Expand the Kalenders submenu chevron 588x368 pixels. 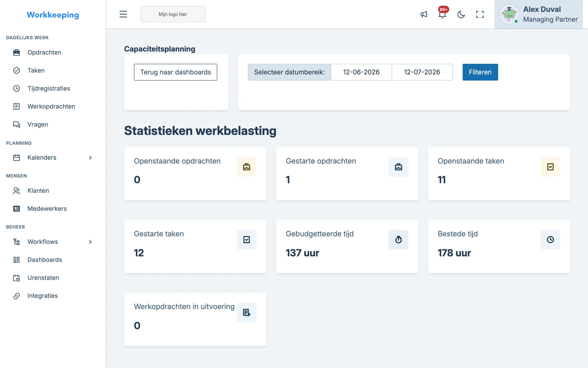point(90,158)
